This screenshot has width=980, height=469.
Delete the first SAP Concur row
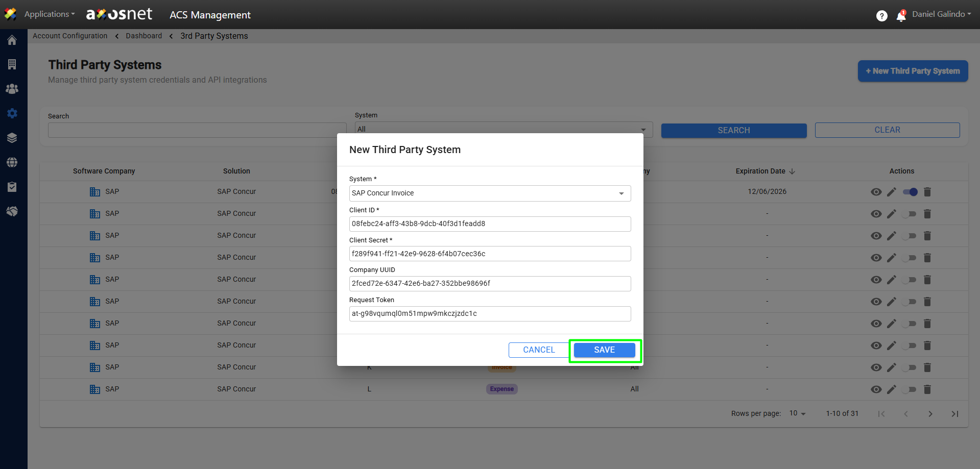tap(927, 192)
